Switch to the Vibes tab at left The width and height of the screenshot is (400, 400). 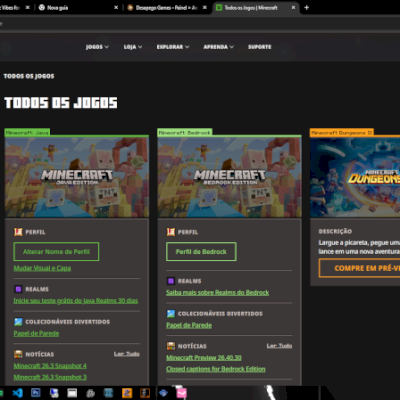pos(15,7)
